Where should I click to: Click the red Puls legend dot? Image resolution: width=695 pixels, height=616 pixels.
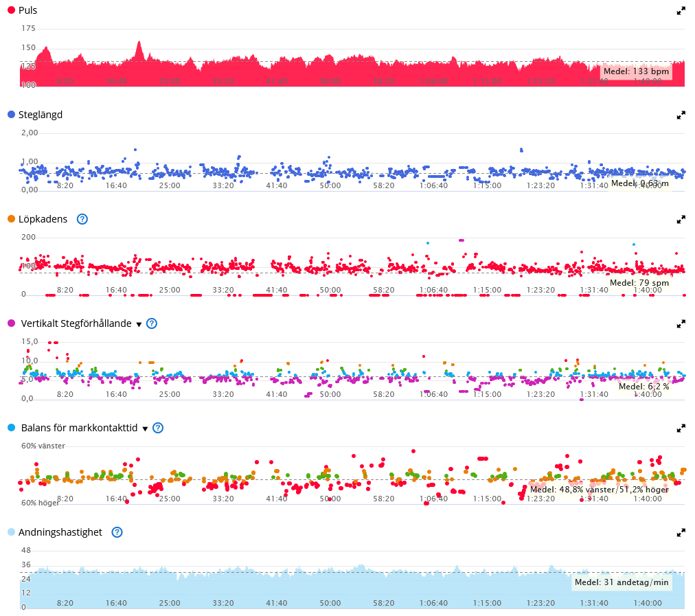click(x=12, y=10)
